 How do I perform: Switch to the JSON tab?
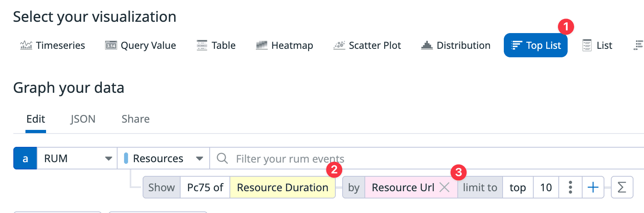(x=83, y=119)
